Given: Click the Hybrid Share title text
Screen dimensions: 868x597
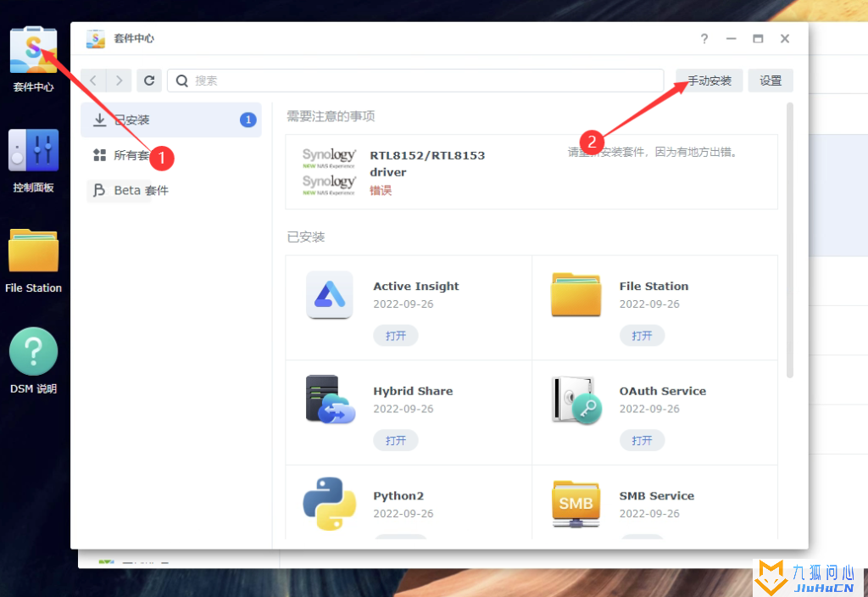Looking at the screenshot, I should (413, 391).
